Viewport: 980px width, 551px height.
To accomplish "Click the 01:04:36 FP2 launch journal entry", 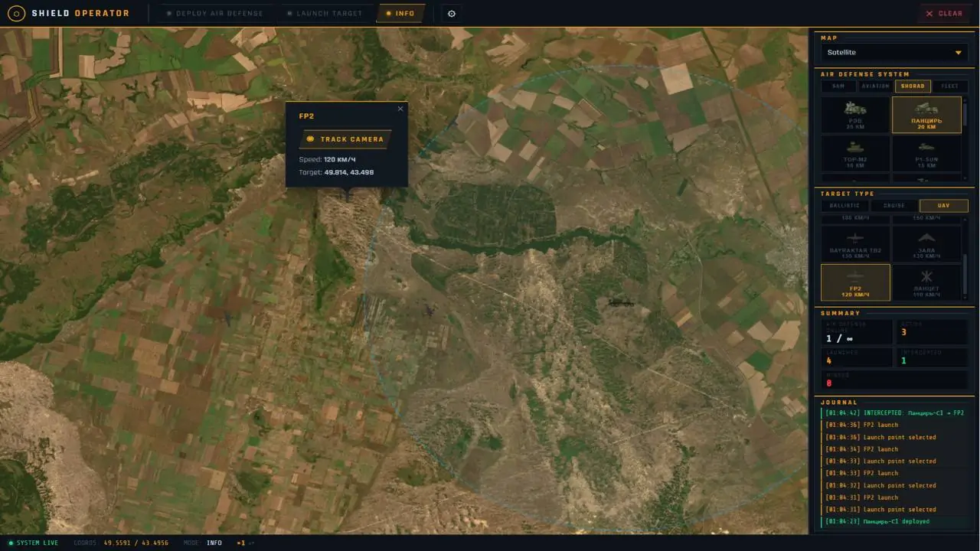I will tap(894, 425).
